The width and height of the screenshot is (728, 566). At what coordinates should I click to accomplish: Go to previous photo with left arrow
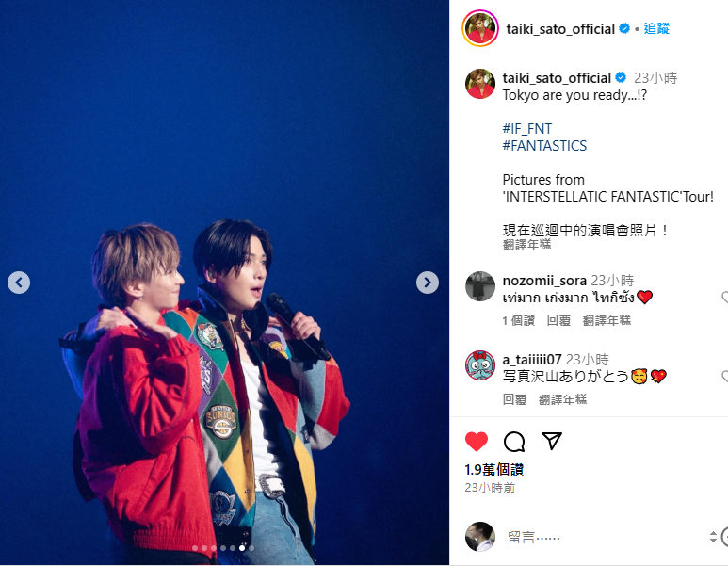(x=19, y=283)
